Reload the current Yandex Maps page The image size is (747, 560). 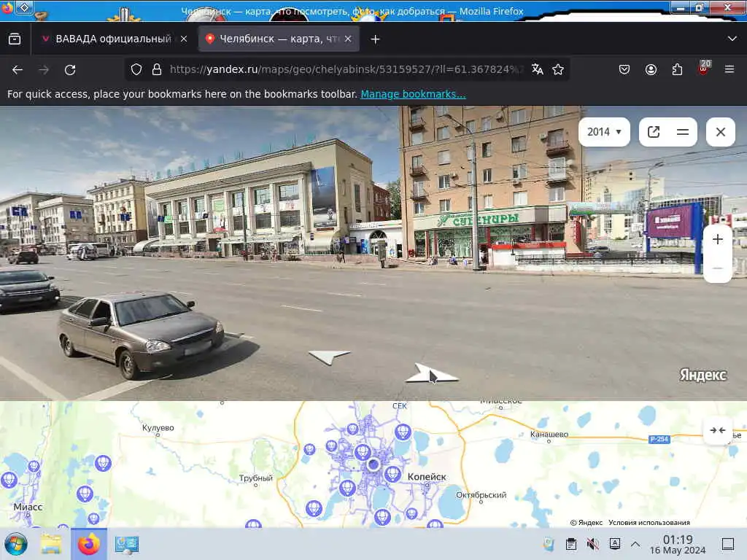(x=70, y=70)
